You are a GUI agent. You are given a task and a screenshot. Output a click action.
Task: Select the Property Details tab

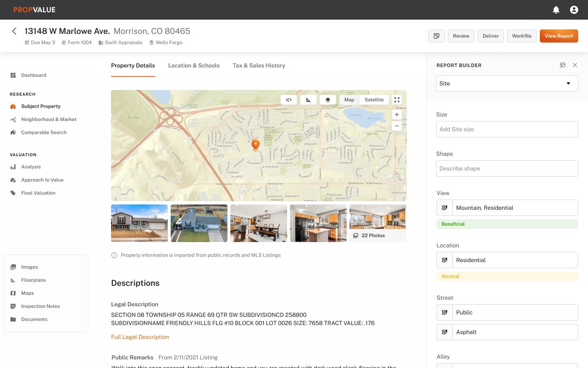point(133,65)
